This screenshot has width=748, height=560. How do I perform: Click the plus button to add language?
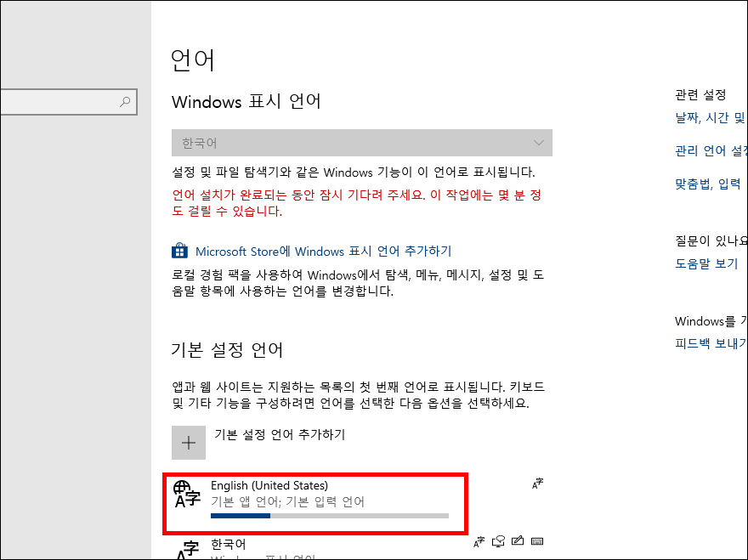click(189, 443)
